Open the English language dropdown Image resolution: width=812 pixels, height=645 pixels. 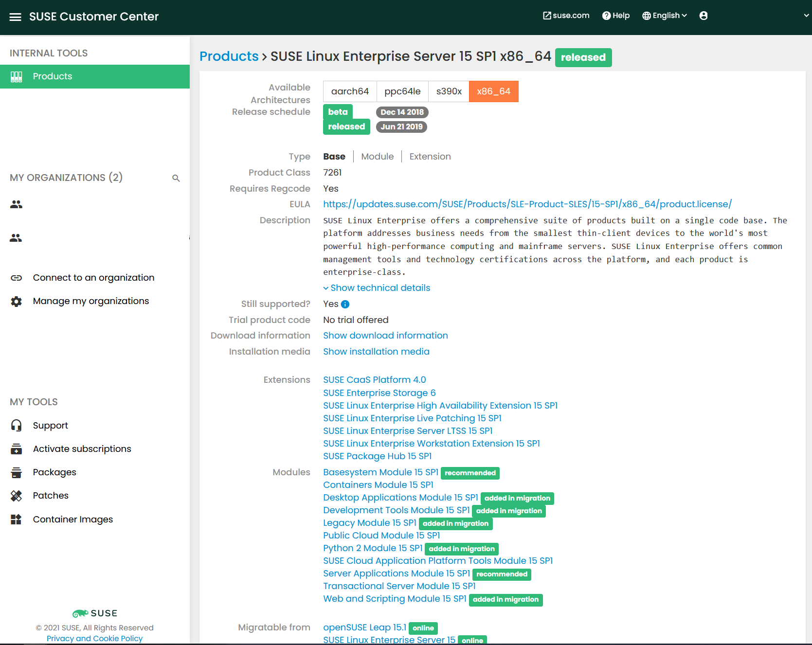click(x=665, y=16)
